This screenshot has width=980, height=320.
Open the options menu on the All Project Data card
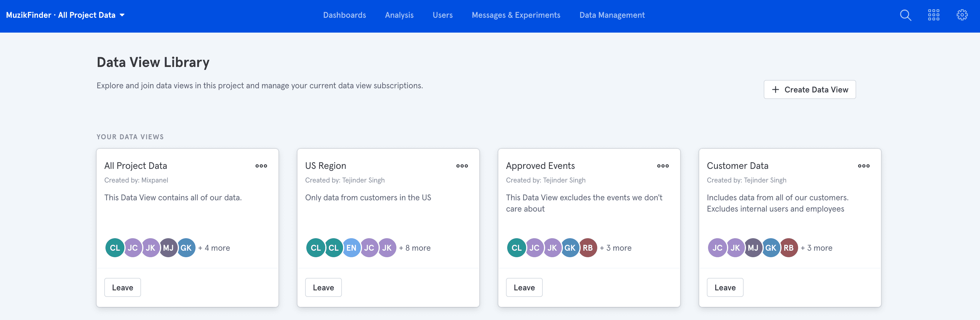261,166
